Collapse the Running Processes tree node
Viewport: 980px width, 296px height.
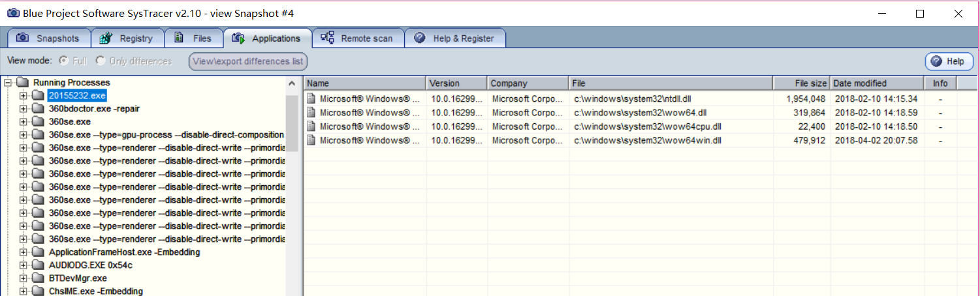[x=8, y=83]
